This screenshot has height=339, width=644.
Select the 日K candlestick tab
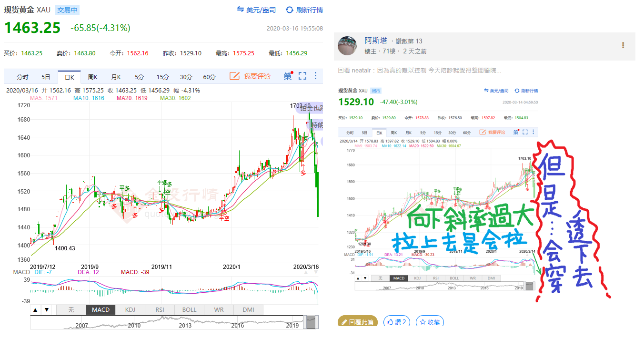(x=70, y=77)
